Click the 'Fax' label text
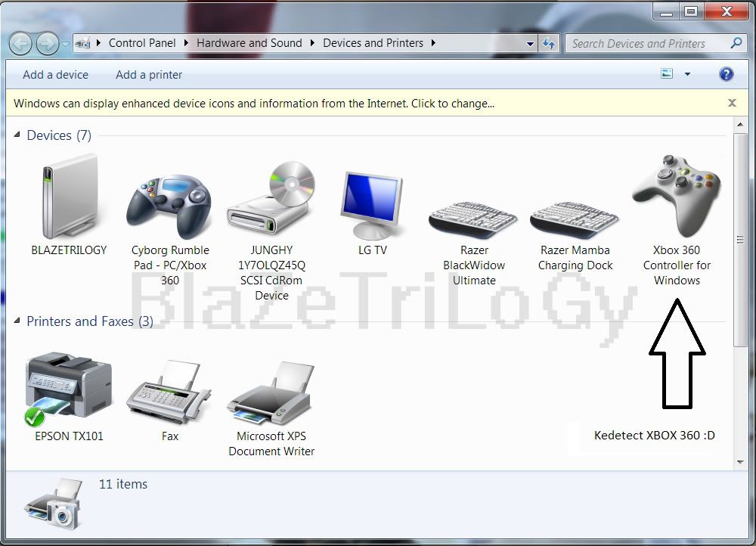Screen dimensions: 756x546 169,436
